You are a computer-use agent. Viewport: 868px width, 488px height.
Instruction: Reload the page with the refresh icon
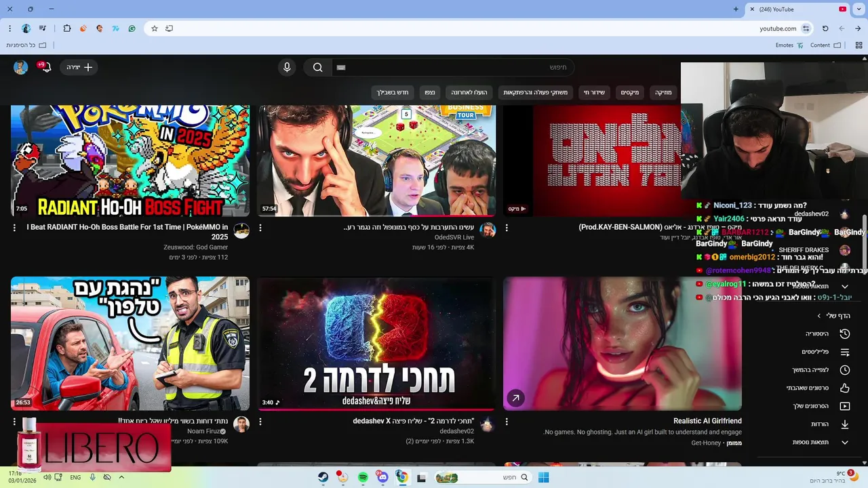[x=825, y=28]
